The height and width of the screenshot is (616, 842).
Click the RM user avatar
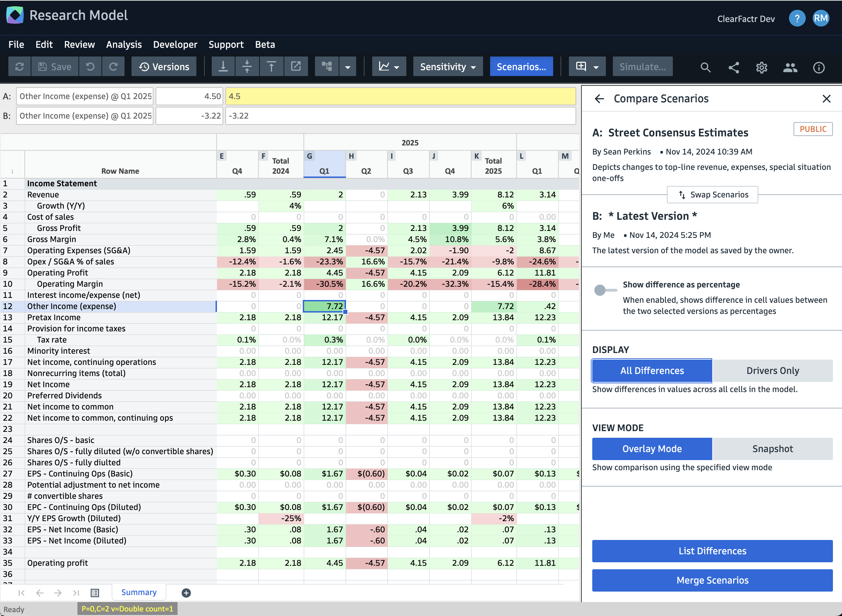821,18
